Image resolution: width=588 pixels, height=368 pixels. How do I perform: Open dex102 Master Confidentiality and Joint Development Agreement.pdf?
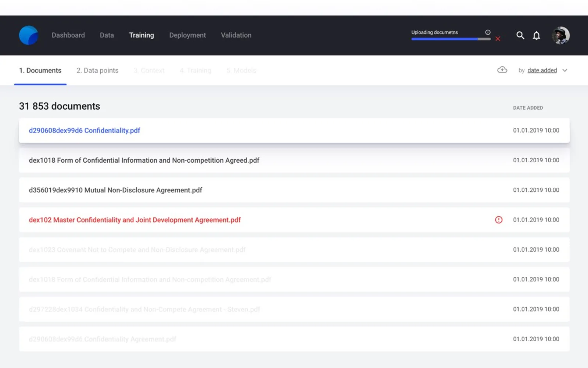point(294,220)
